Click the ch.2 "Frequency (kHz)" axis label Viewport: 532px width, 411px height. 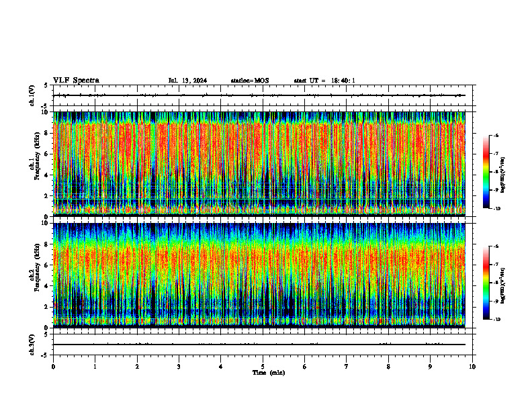37,267
